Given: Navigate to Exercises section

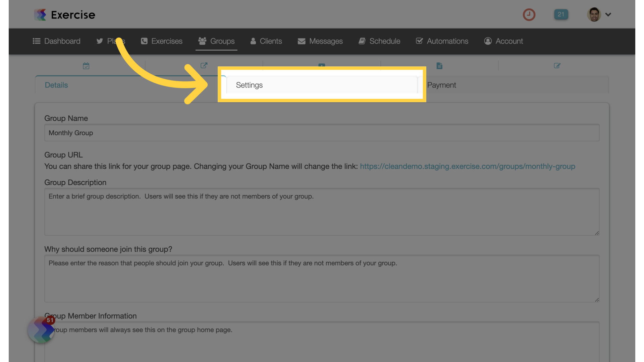Looking at the screenshot, I should [x=167, y=41].
